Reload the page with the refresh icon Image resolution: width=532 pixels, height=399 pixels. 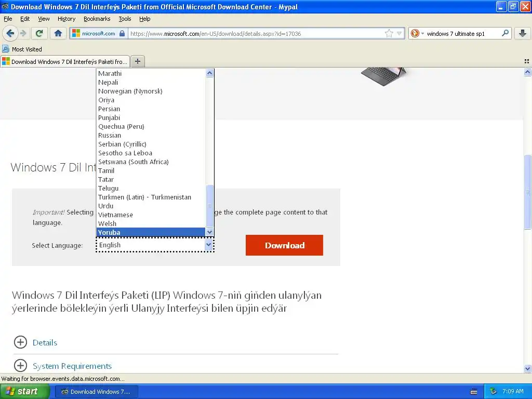(39, 33)
